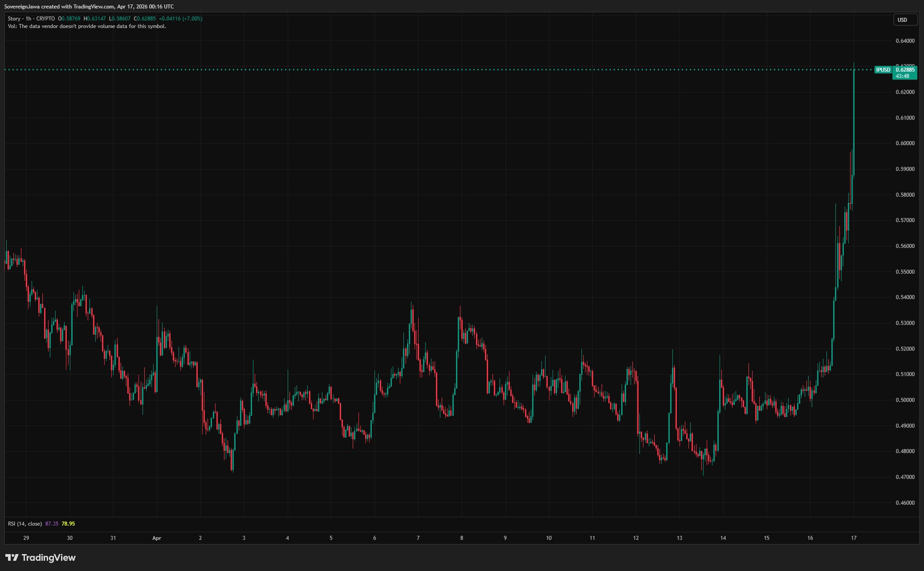Viewport: 924px width, 571px height.
Task: Select the Story symbol name in legend
Action: tap(14, 18)
